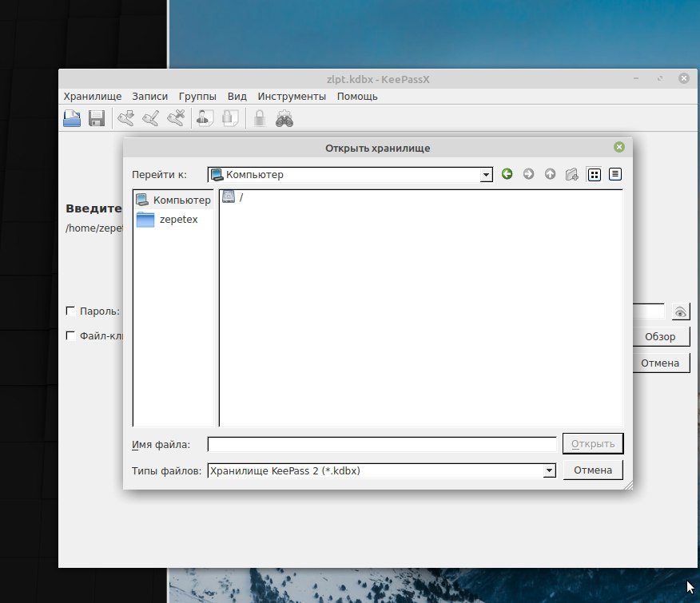This screenshot has width=700, height=603.
Task: Click the binoculars search icon
Action: (x=284, y=118)
